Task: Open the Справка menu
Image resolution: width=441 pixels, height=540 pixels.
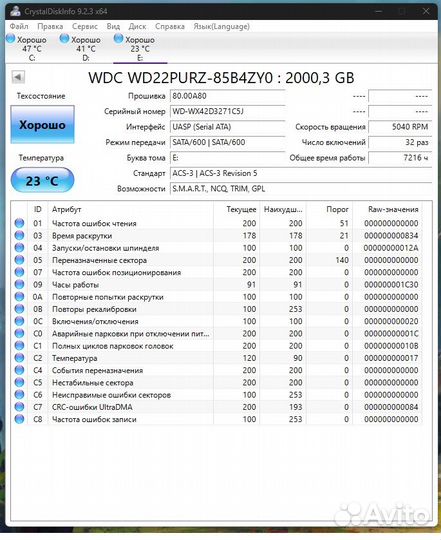Action: tap(170, 26)
